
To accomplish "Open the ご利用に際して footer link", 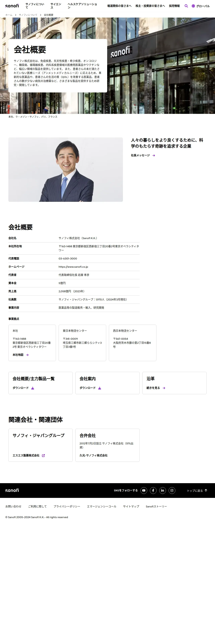I will click(37, 507).
